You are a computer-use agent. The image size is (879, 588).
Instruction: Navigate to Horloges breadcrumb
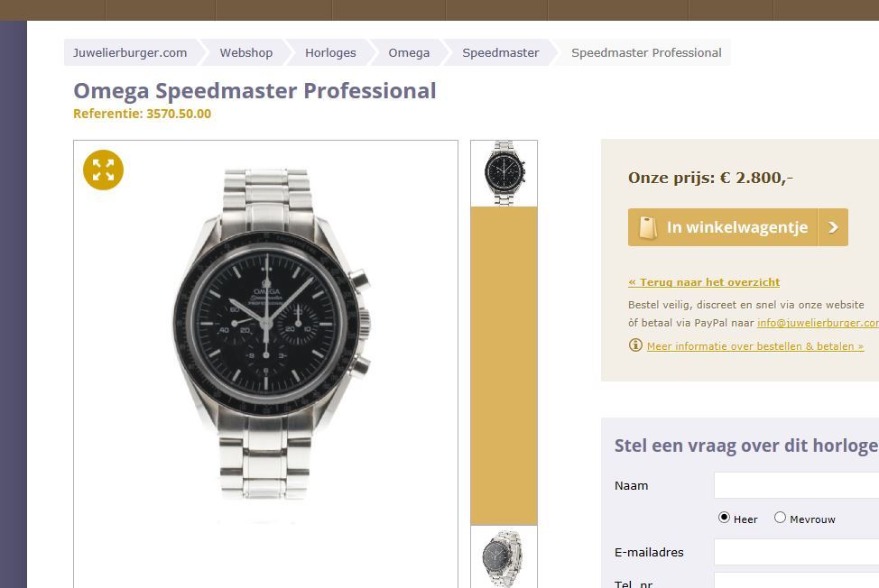330,52
